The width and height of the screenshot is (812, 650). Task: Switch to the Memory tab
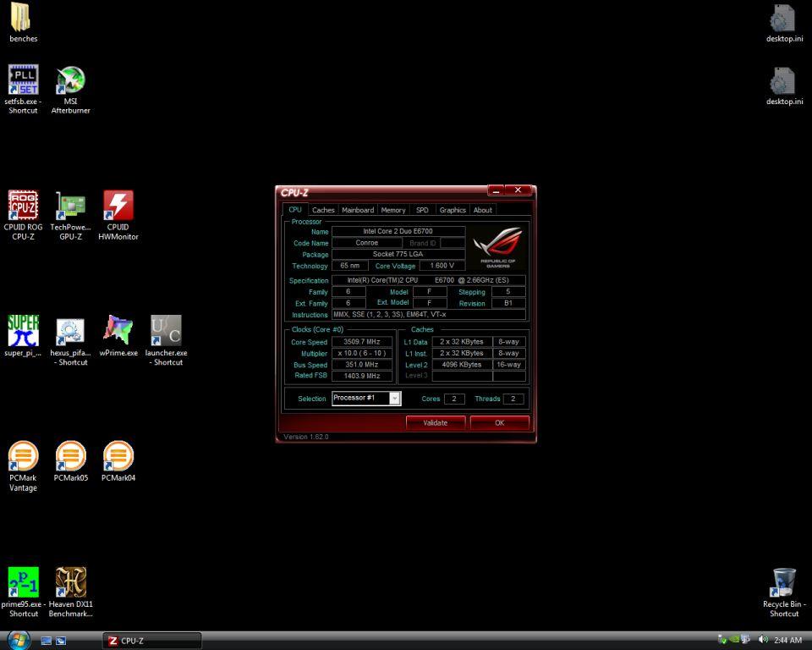tap(393, 210)
